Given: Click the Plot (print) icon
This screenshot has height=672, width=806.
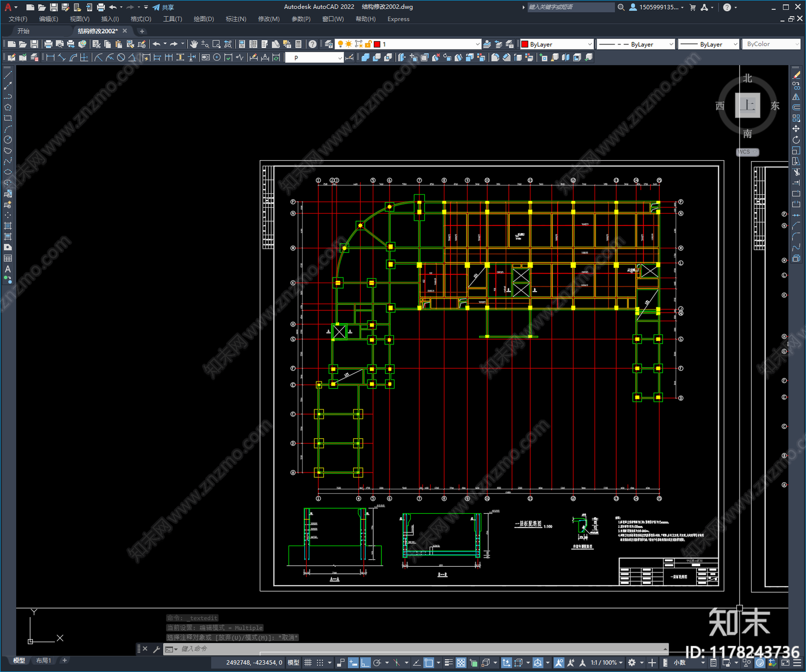Looking at the screenshot, I should click(x=48, y=44).
